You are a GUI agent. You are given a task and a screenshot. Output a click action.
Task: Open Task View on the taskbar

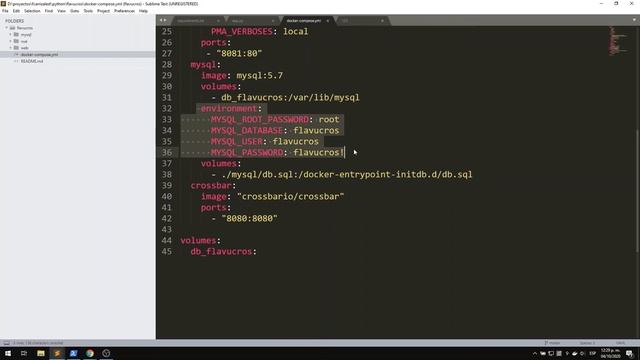24,353
